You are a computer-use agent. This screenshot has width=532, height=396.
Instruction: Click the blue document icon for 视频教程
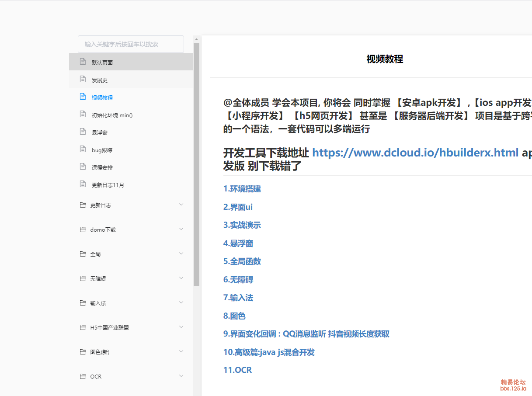(x=83, y=97)
